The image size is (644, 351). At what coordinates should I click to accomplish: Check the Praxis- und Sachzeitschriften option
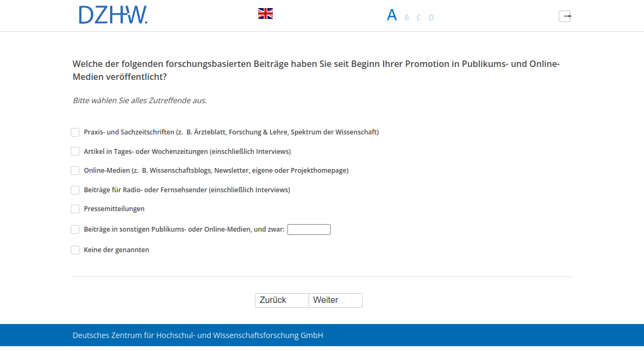click(x=75, y=132)
